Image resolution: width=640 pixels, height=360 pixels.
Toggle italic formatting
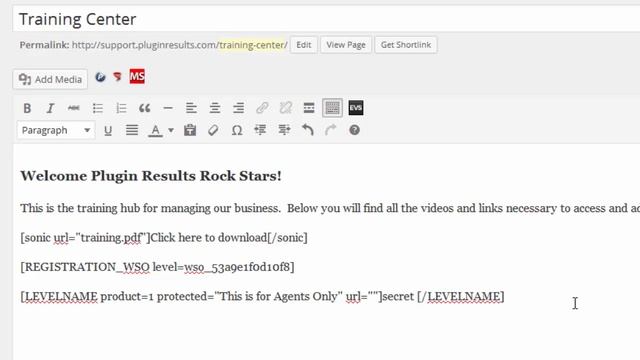pyautogui.click(x=50, y=108)
